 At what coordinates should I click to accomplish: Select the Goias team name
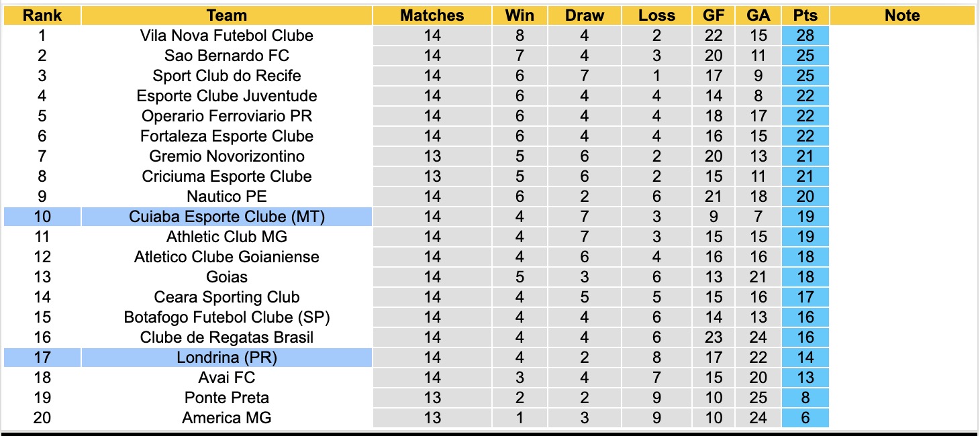click(227, 277)
